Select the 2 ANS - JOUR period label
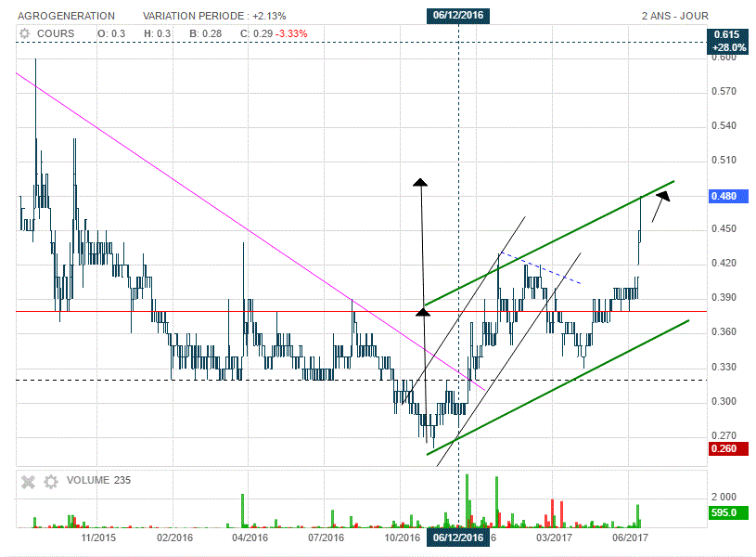The width and height of the screenshot is (756, 557). coord(675,16)
